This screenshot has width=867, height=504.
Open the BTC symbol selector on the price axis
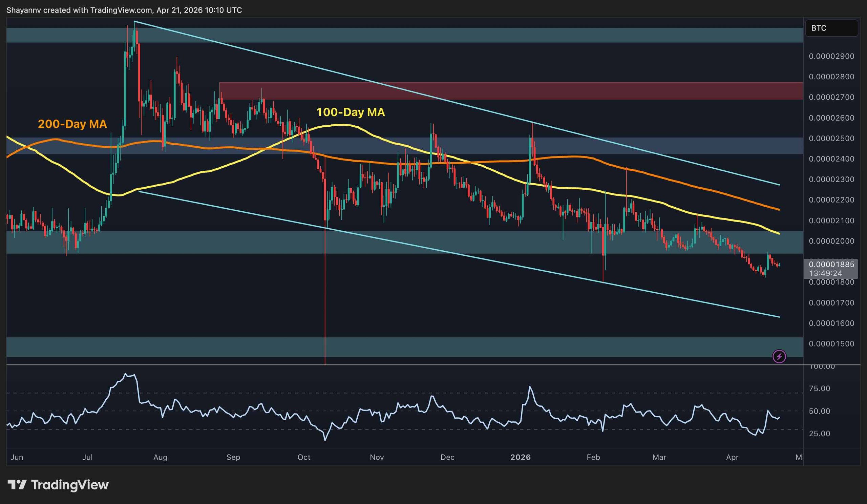[x=831, y=28]
